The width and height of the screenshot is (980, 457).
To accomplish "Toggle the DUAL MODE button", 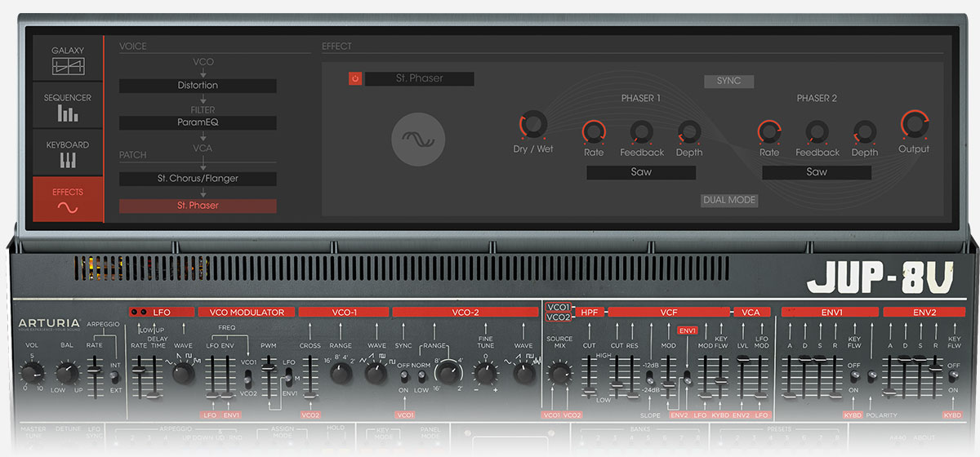I will pyautogui.click(x=729, y=200).
